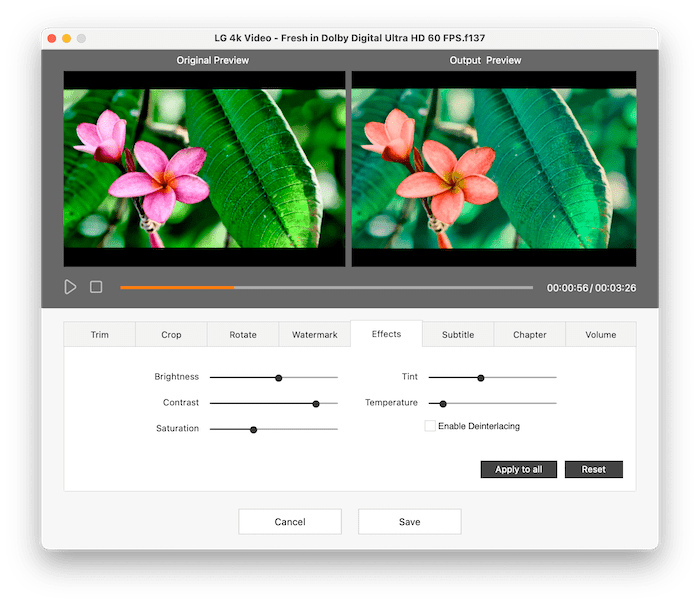Select the Volume tab
The image size is (700, 604).
[601, 334]
